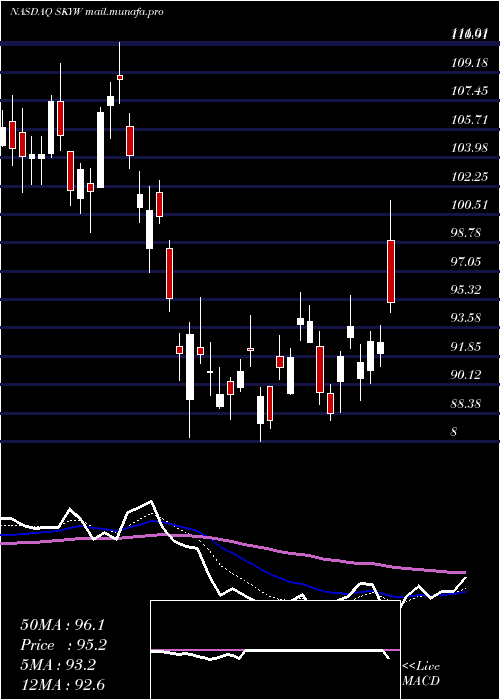Click the 90.12 price axis label
Image resolution: width=500 pixels, height=700 pixels.
tap(467, 375)
